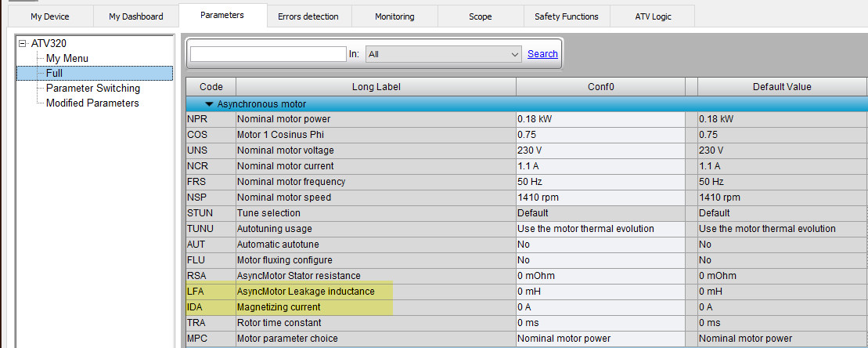Screen dimensions: 868x348
Task: Click the 'Rotor time constant' label
Action: pyautogui.click(x=279, y=322)
